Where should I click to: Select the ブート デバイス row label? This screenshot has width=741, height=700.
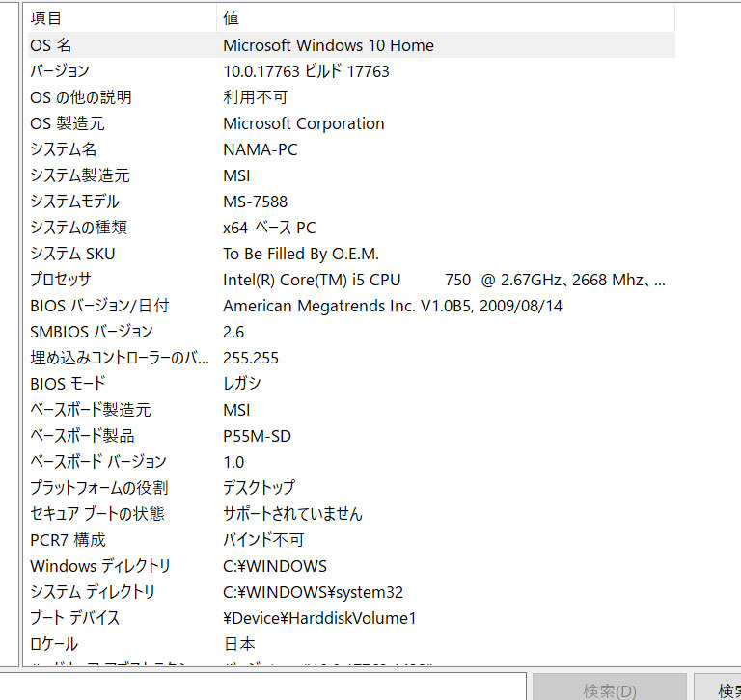click(74, 618)
